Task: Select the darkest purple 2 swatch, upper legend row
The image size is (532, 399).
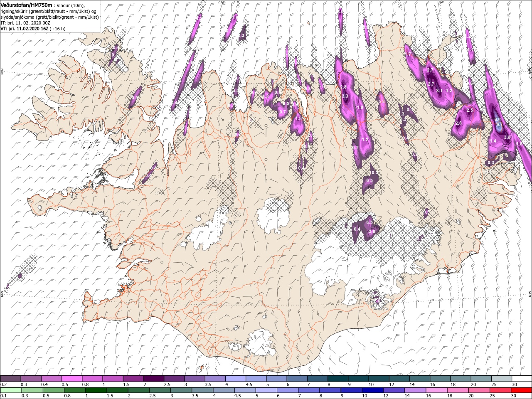Action: click(x=153, y=379)
